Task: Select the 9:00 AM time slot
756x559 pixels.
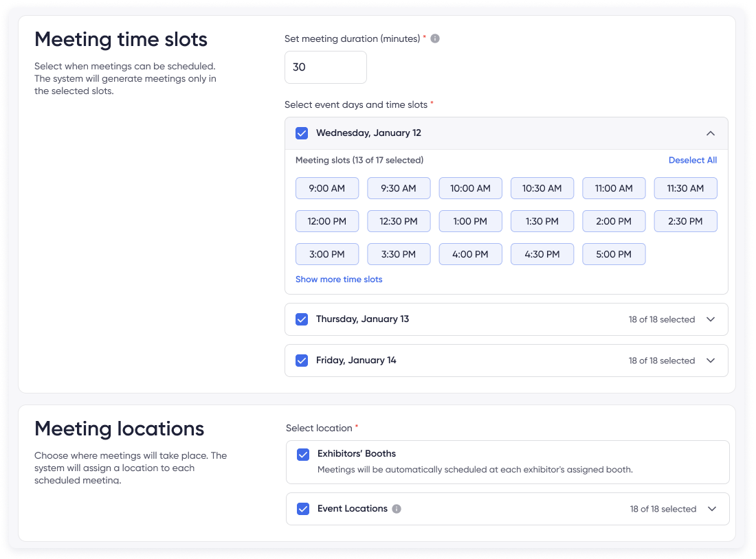Action: 327,188
